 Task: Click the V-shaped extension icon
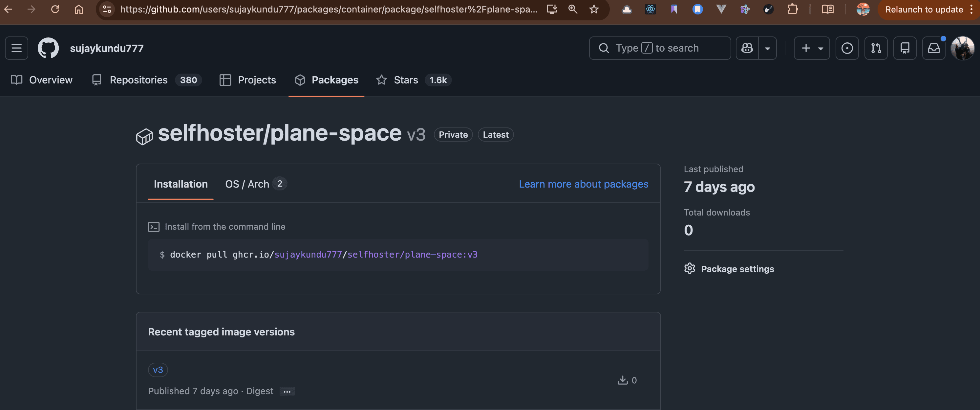point(721,9)
